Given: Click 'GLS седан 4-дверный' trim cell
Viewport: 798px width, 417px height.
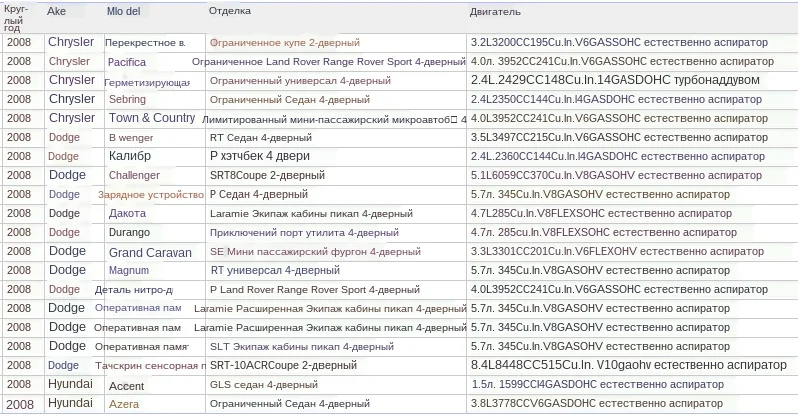Looking at the screenshot, I should click(x=264, y=384).
